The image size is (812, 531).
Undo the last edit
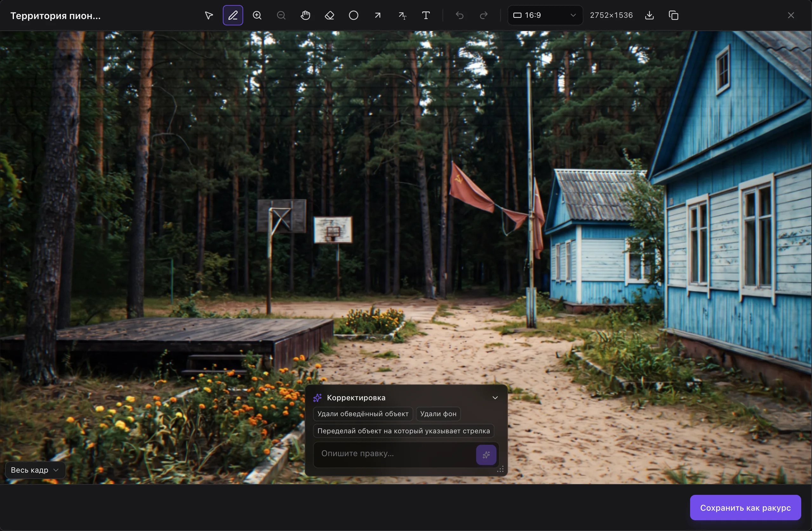click(x=460, y=15)
